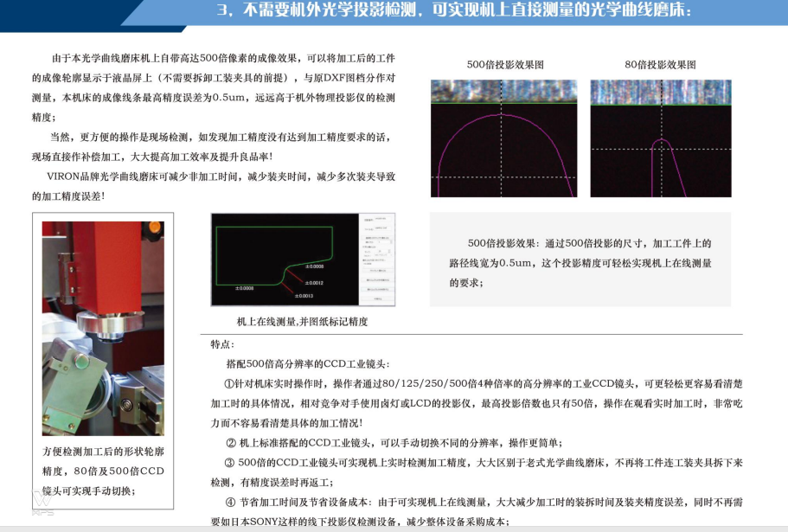The height and width of the screenshot is (532, 788).
Task: Select the 500倍投影效果图 projection image
Action: (x=503, y=138)
